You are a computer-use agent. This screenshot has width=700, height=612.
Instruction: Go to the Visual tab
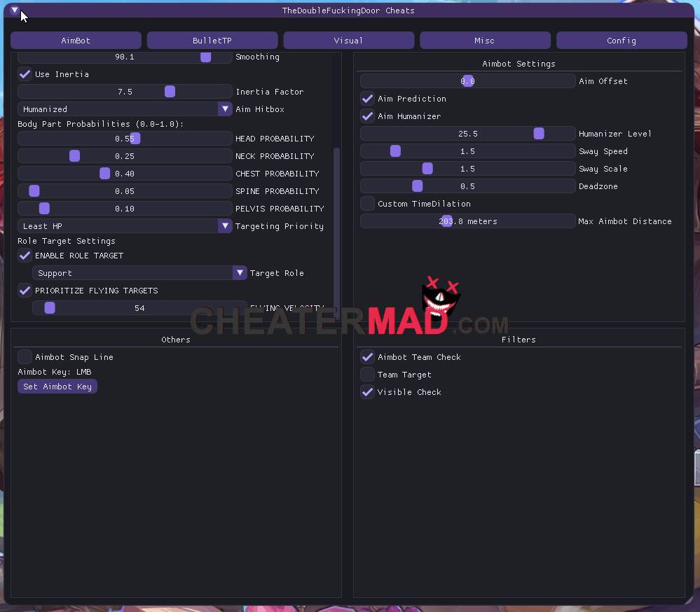[x=349, y=41]
